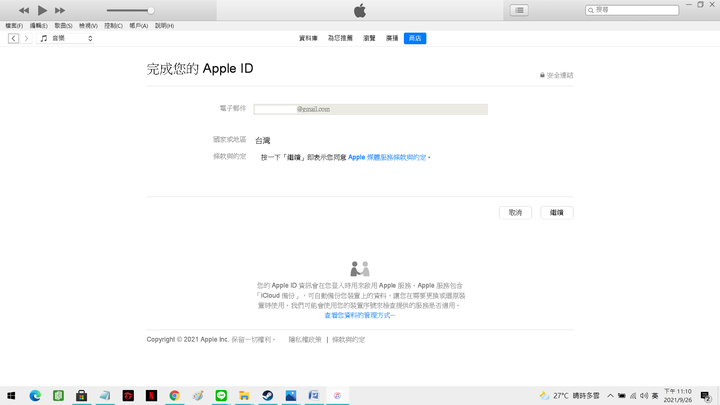This screenshot has width=720, height=405.
Task: Open the 編輯(E) menu
Action: [x=39, y=26]
